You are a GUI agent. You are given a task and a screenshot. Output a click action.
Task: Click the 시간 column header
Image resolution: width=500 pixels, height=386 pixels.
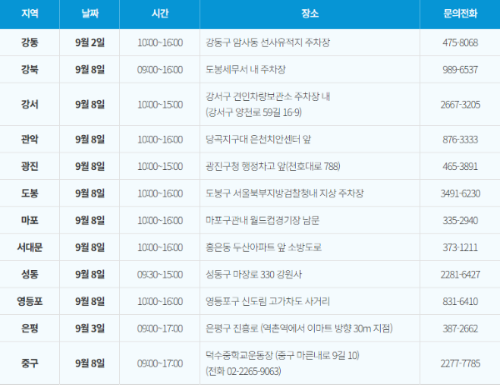[x=160, y=13]
